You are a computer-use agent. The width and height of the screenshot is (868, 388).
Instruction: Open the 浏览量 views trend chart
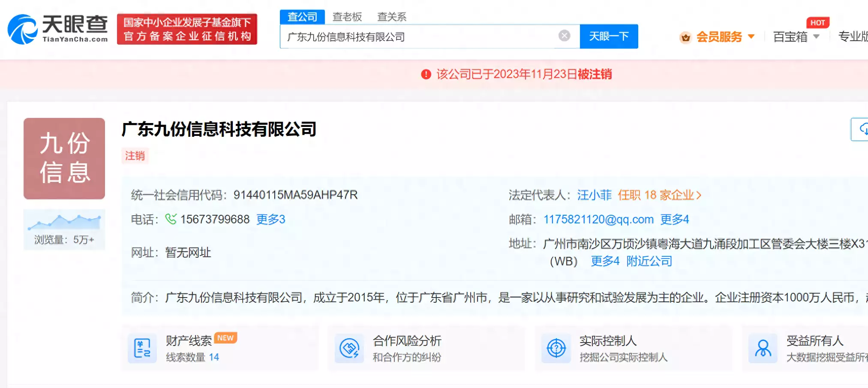pyautogui.click(x=64, y=229)
